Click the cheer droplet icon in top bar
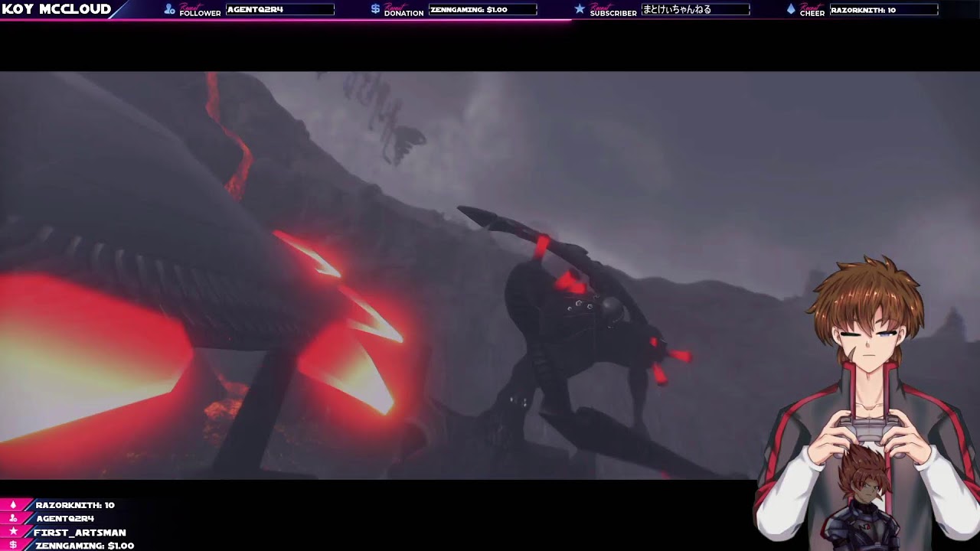Viewport: 980px width, 551px height. [x=791, y=9]
